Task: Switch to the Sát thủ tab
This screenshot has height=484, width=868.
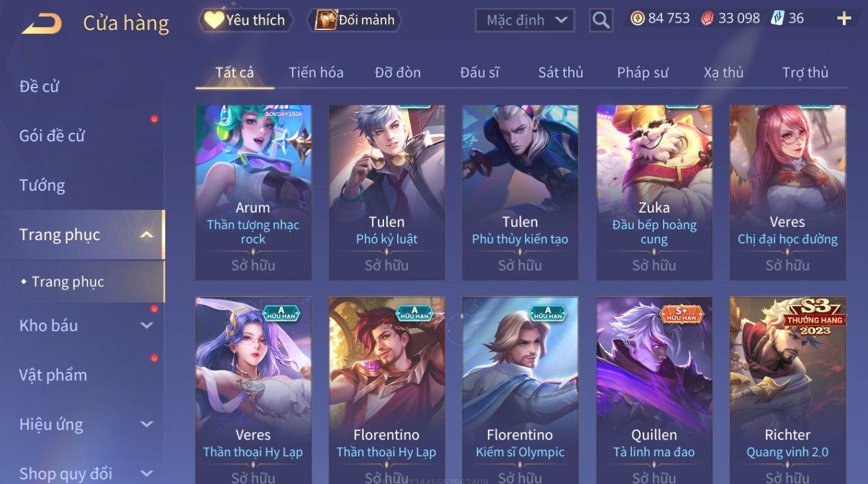Action: click(561, 73)
